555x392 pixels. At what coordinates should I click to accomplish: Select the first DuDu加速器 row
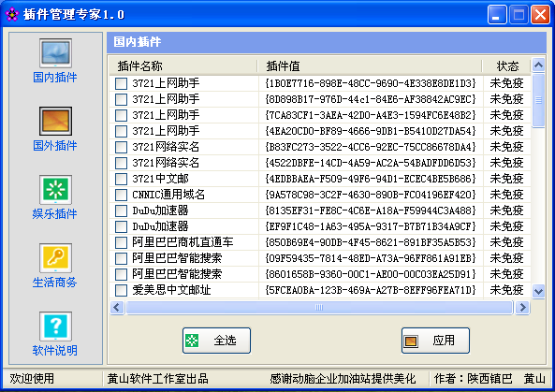320,211
